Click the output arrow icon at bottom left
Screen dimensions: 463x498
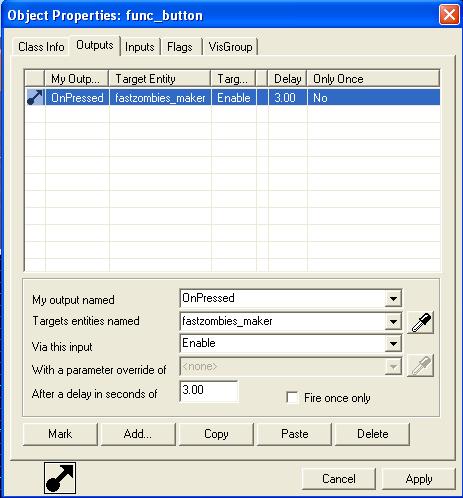click(x=60, y=478)
